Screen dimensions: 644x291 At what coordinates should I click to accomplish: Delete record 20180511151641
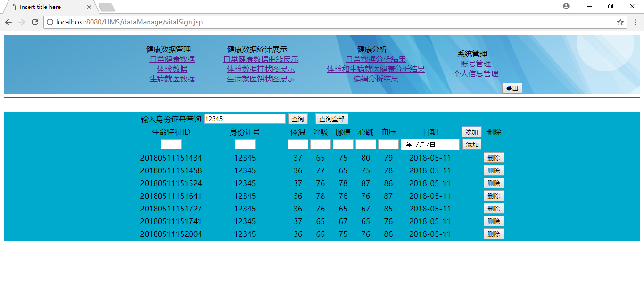pos(494,196)
